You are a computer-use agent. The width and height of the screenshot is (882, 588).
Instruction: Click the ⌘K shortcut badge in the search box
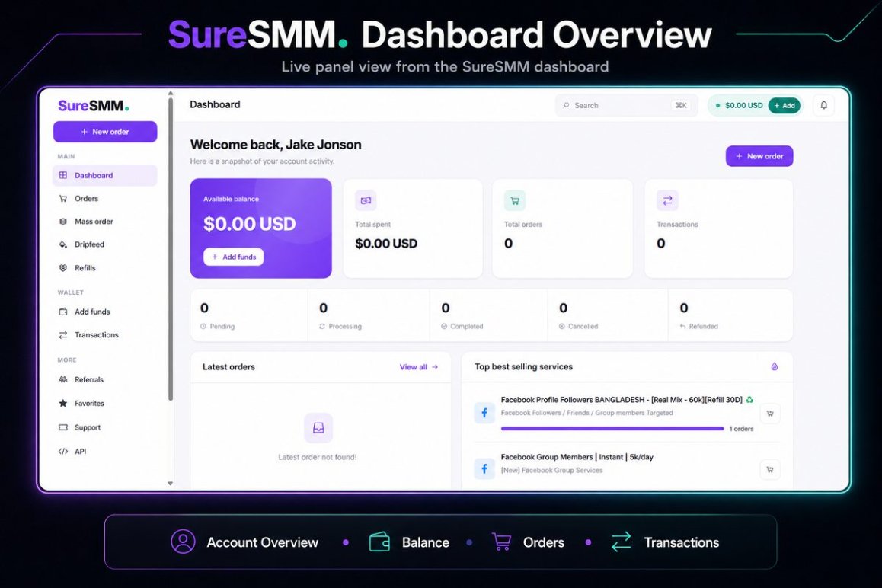click(x=681, y=105)
